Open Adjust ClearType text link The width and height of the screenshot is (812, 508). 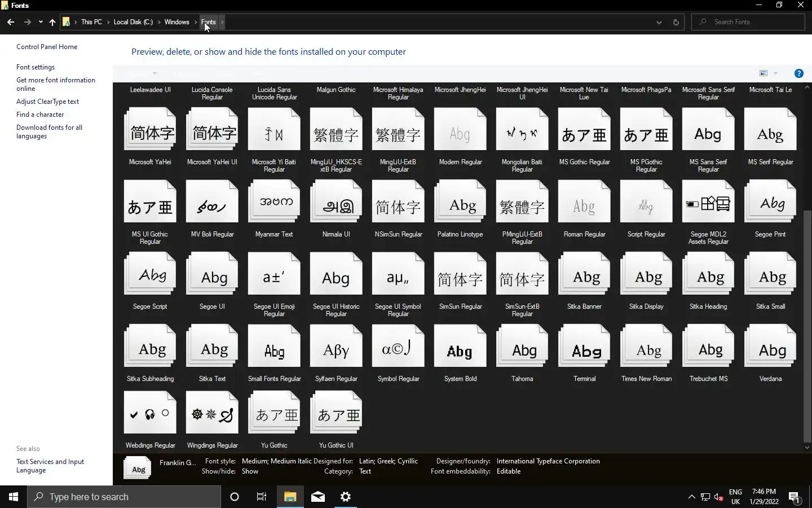pyautogui.click(x=47, y=102)
